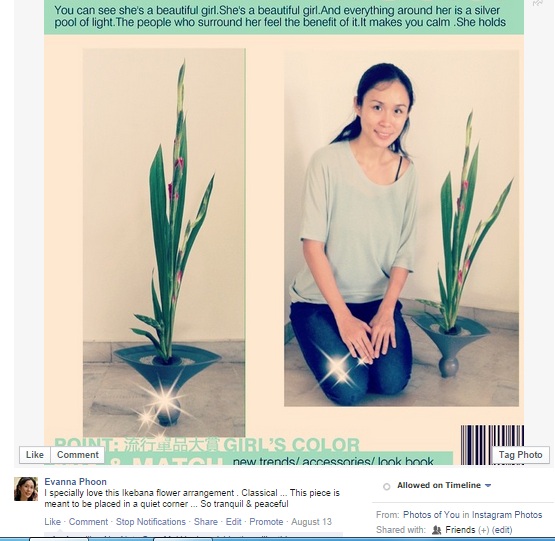Viewport: 555px width, 541px height.
Task: Open Evanna Phoon's profile name link
Action: tap(75, 482)
